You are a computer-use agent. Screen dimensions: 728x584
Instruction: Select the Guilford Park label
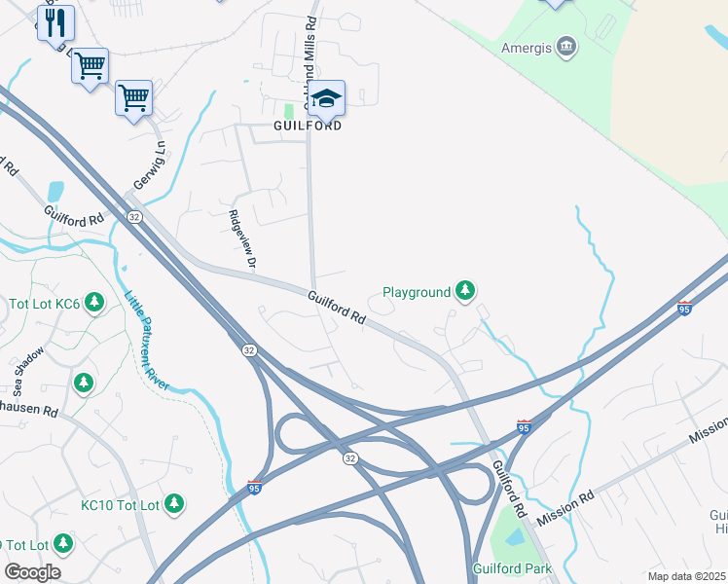click(512, 568)
